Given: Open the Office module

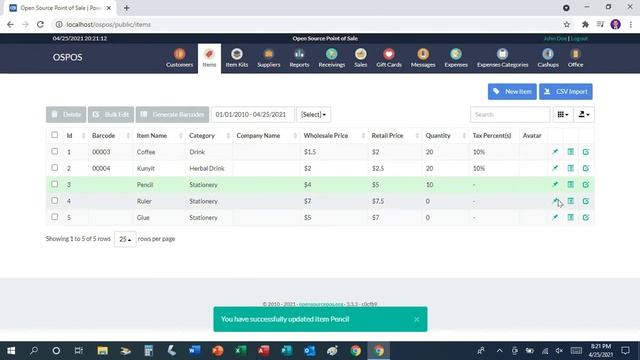Looking at the screenshot, I should pos(575,58).
